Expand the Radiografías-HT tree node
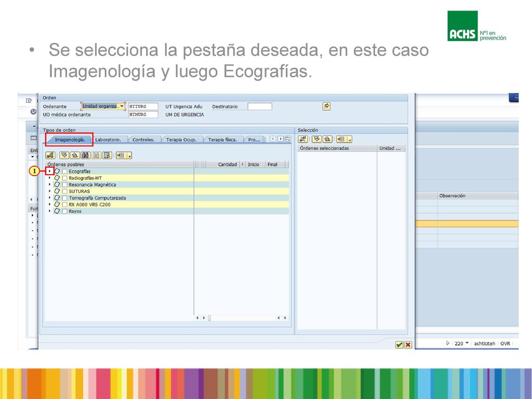This screenshot has height=399, width=532. pos(50,178)
